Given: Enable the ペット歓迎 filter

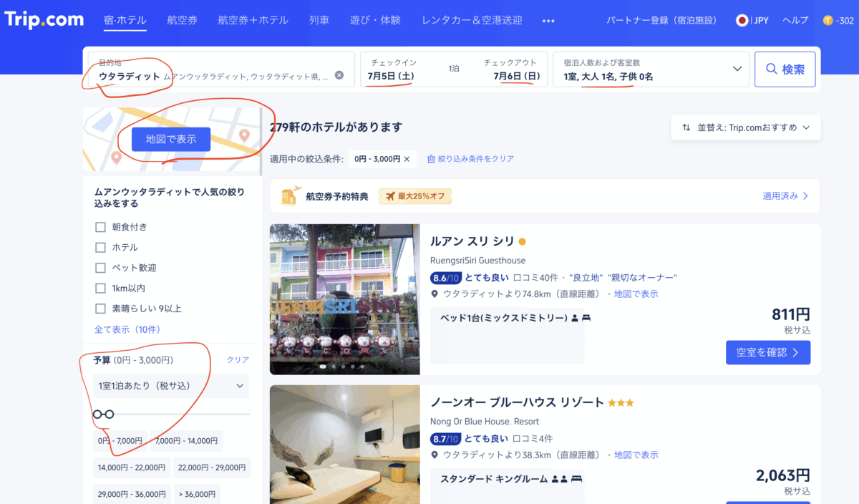Looking at the screenshot, I should (100, 268).
